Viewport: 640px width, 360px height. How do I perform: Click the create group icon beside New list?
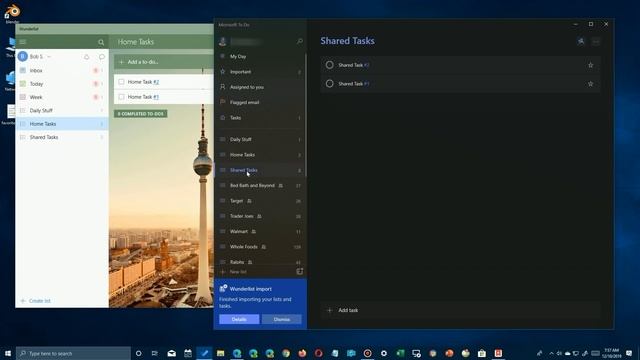[x=300, y=271]
